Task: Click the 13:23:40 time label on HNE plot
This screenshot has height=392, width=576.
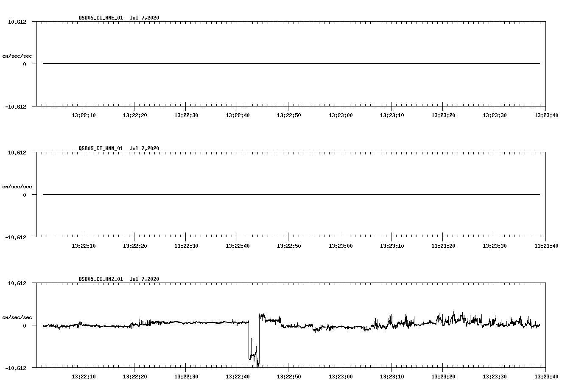Action: 546,115
